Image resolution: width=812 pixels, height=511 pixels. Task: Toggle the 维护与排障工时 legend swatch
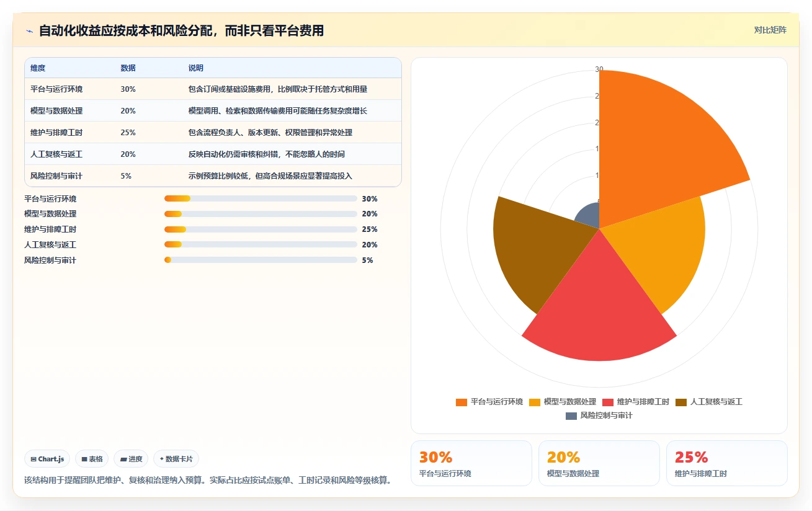pos(607,402)
